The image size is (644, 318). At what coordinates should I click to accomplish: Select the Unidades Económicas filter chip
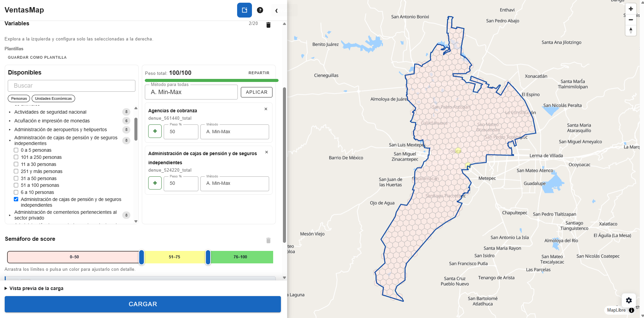pos(53,98)
